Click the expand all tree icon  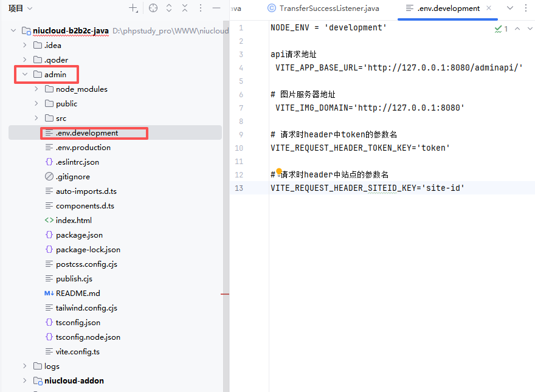tap(169, 8)
